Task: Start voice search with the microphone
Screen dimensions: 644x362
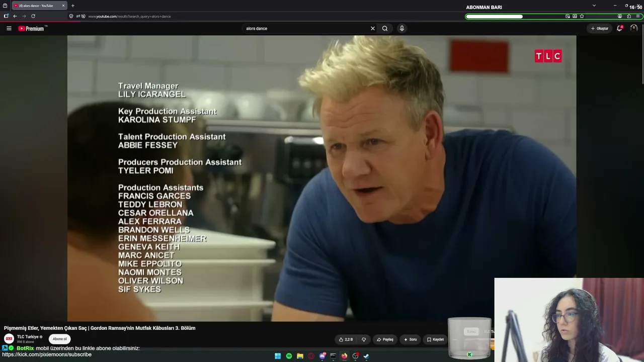Action: click(x=401, y=29)
